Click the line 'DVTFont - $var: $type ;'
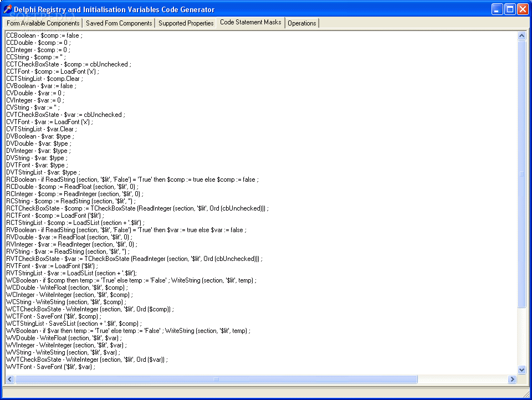Viewport: 532px width, 400px height. pos(37,165)
